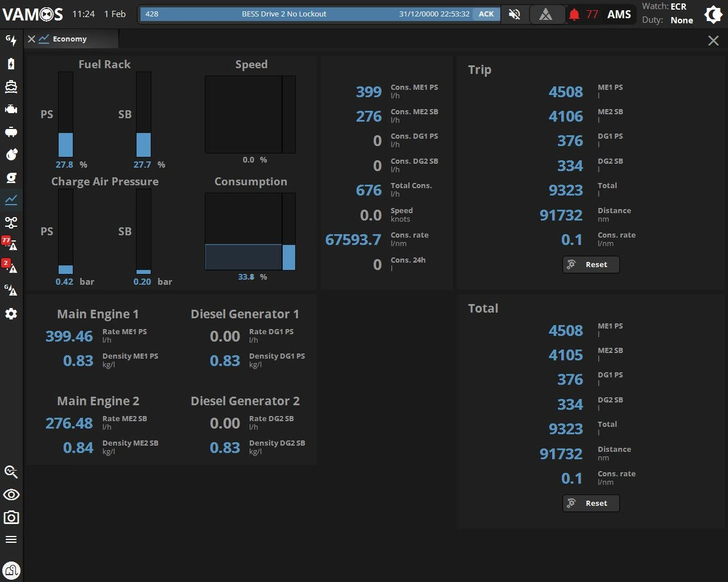The width and height of the screenshot is (728, 582).
Task: Open the generator power sidebar icon
Action: pyautogui.click(x=11, y=40)
